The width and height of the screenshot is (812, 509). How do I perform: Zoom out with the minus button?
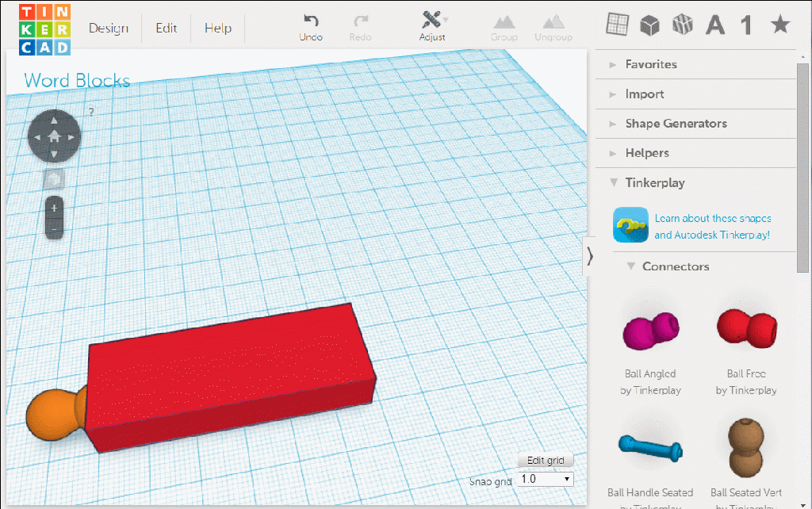55,229
